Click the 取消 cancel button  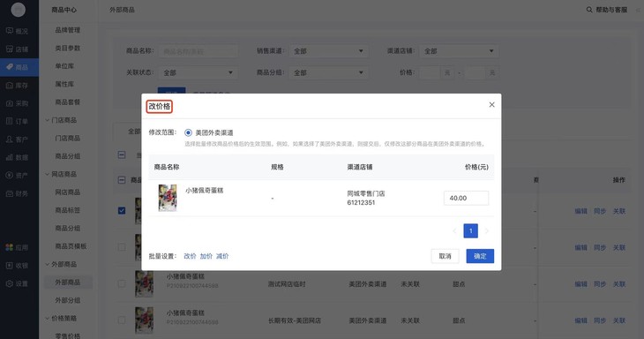(x=446, y=256)
